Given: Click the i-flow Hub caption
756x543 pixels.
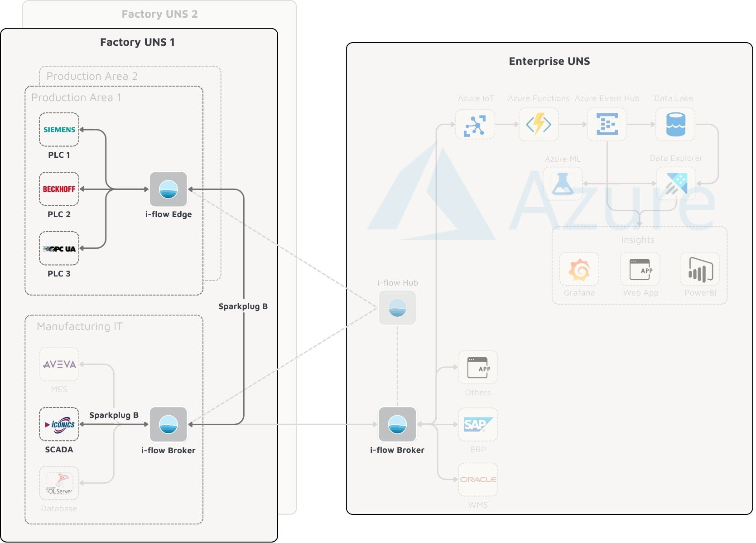Looking at the screenshot, I should click(398, 283).
